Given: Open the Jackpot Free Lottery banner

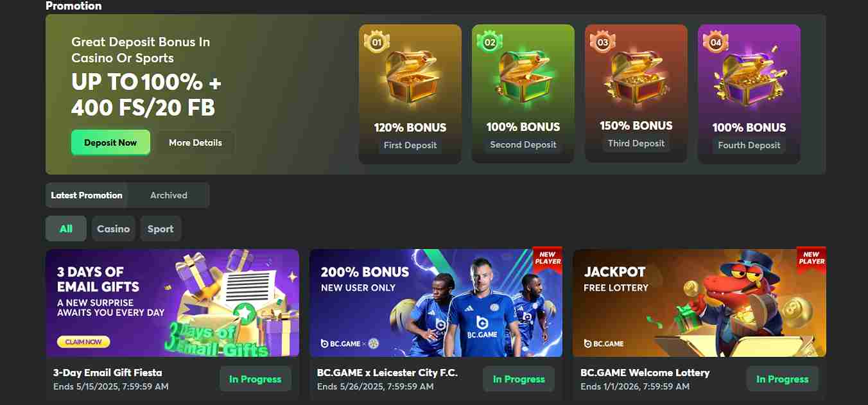Looking at the screenshot, I should coord(699,303).
